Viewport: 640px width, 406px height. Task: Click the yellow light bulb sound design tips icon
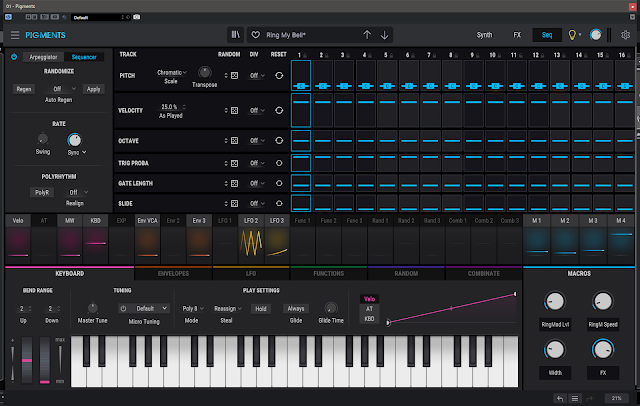pos(572,35)
